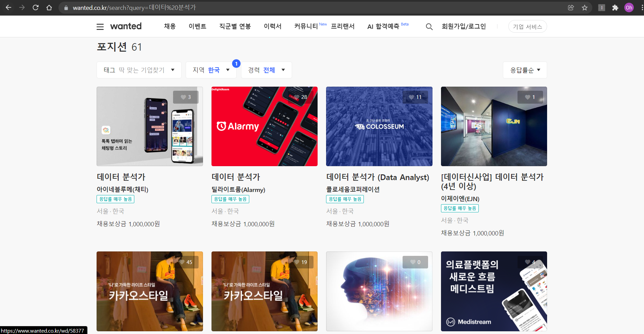Click the blue filter count badge '1'
The height and width of the screenshot is (334, 644).
pos(236,64)
